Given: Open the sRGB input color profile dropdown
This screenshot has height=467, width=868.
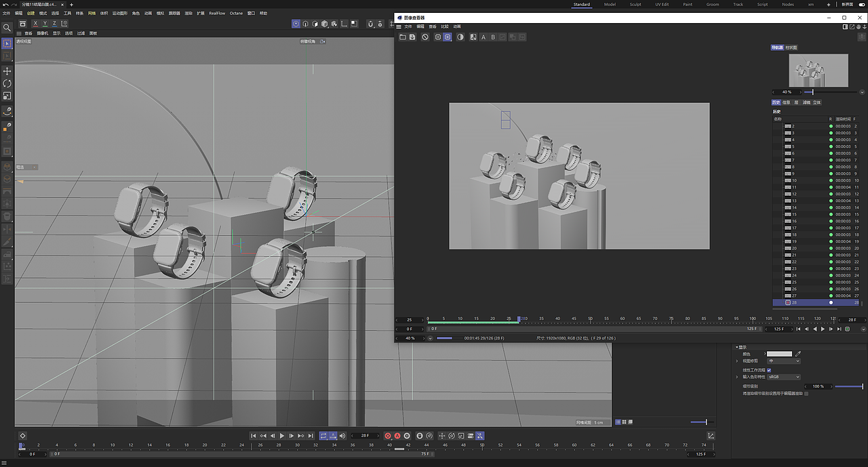Looking at the screenshot, I should 783,377.
